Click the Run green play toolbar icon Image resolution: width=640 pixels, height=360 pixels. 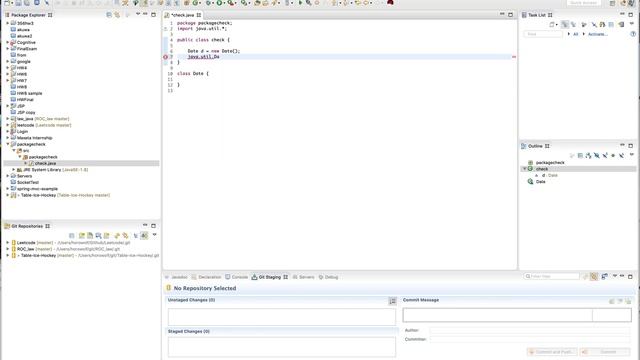pos(219,3)
